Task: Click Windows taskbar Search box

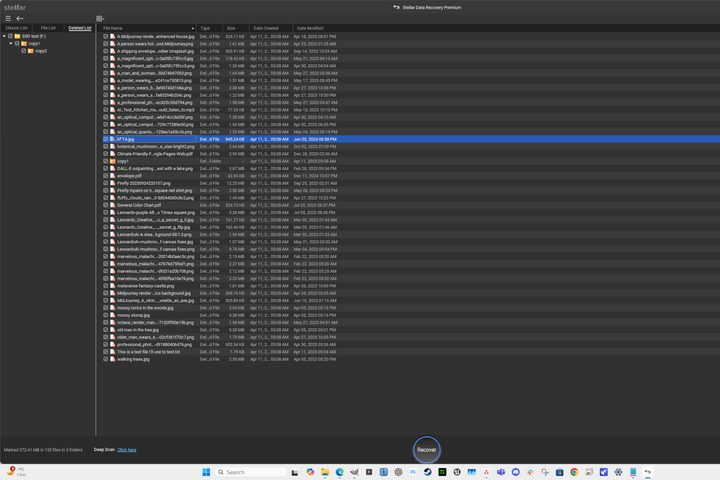Action: click(x=250, y=472)
